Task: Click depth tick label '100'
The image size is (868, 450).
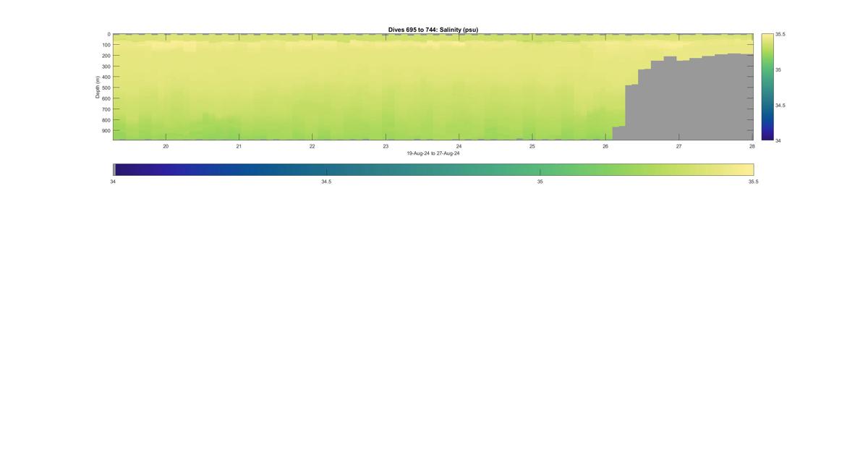Action: click(x=106, y=45)
